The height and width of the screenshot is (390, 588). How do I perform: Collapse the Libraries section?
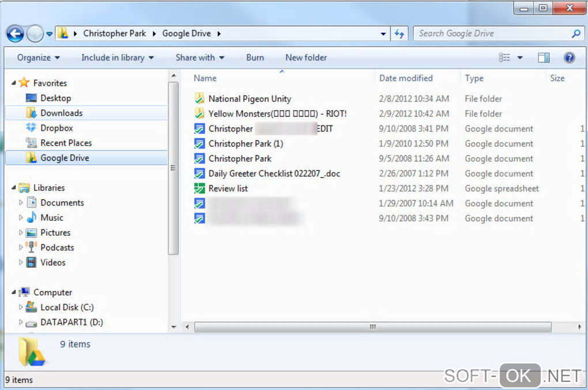click(x=13, y=187)
